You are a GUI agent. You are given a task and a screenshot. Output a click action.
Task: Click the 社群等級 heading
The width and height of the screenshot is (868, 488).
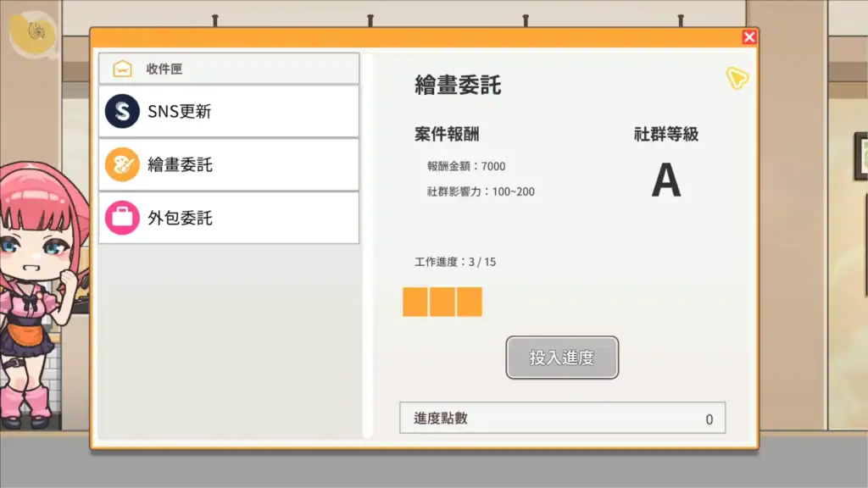(x=666, y=134)
